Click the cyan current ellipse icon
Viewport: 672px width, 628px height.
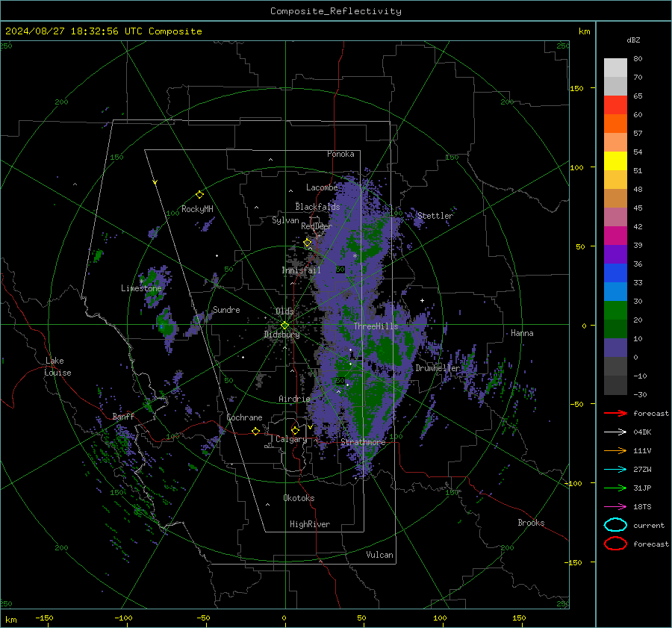point(615,525)
